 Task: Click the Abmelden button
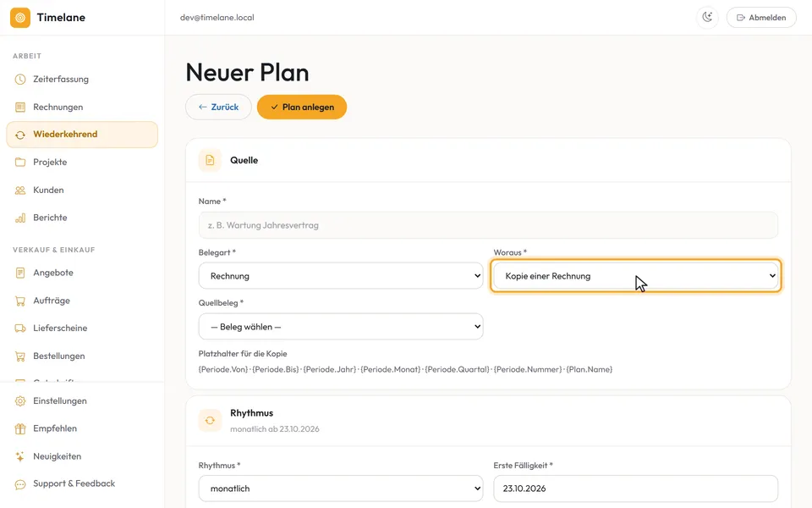[761, 17]
